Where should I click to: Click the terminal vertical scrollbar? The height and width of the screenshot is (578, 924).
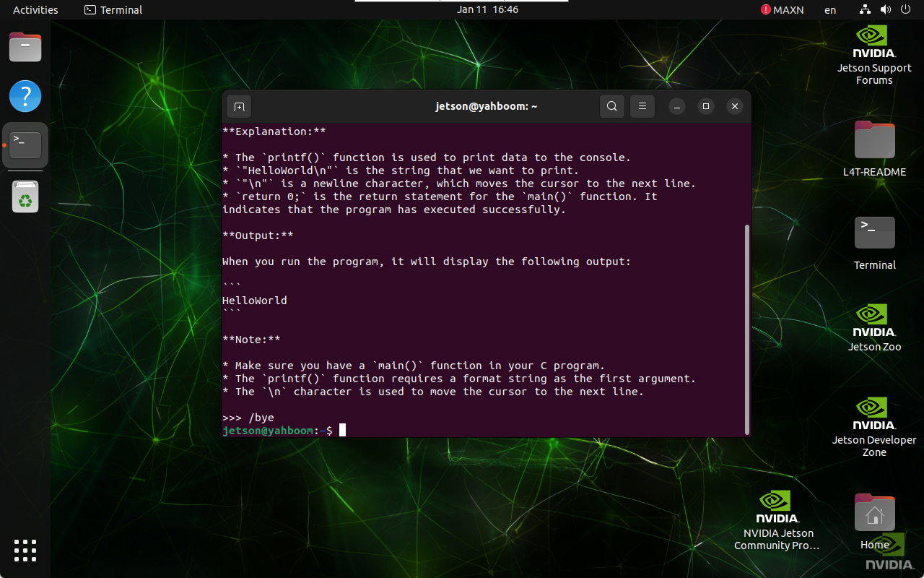[747, 329]
